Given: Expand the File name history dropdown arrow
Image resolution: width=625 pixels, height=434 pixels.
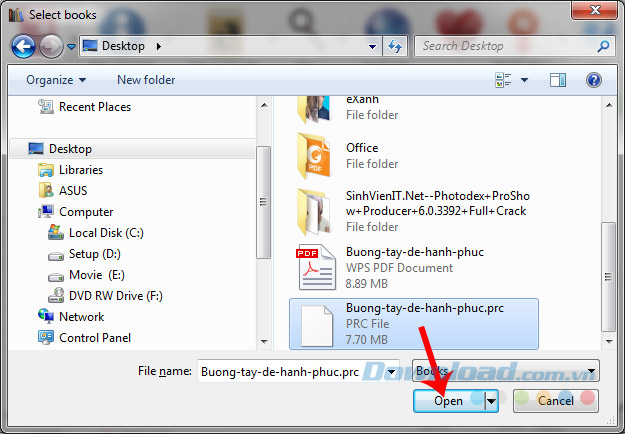Looking at the screenshot, I should coord(391,371).
